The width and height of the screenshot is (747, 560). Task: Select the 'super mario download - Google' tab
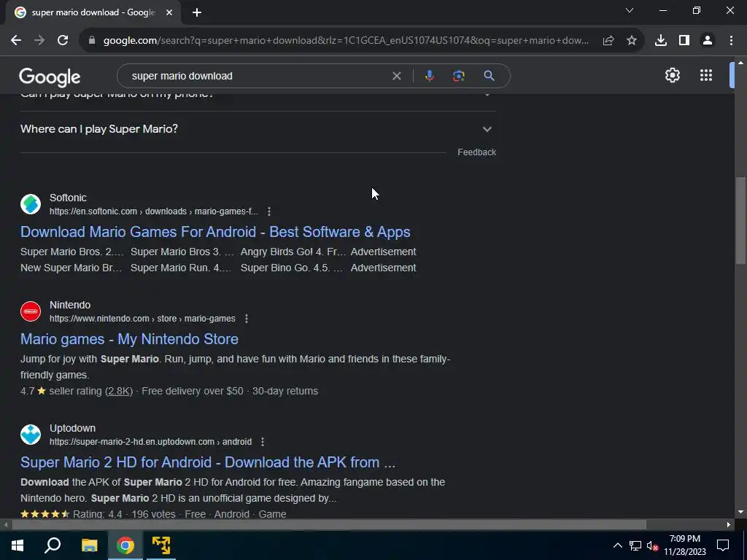coord(93,12)
